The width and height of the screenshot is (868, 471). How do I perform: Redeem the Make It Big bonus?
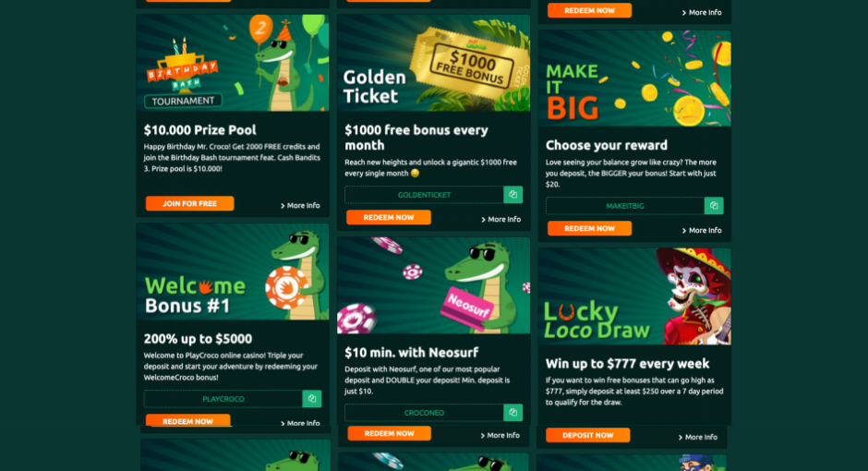click(x=589, y=229)
